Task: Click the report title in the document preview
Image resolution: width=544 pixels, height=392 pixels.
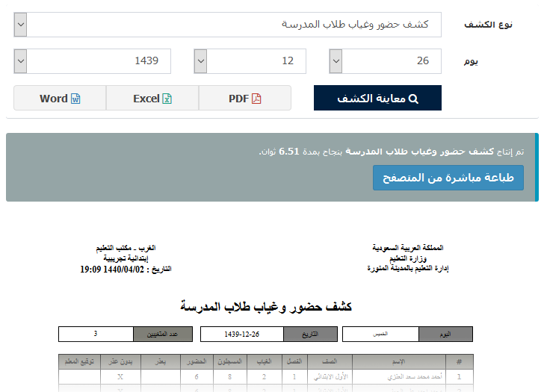Action: click(266, 307)
